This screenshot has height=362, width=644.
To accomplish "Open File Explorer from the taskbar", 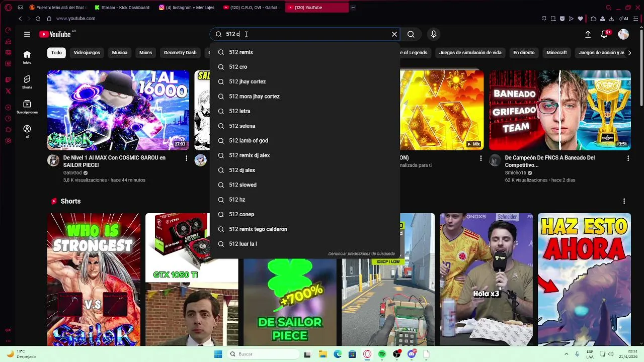I will (x=323, y=354).
